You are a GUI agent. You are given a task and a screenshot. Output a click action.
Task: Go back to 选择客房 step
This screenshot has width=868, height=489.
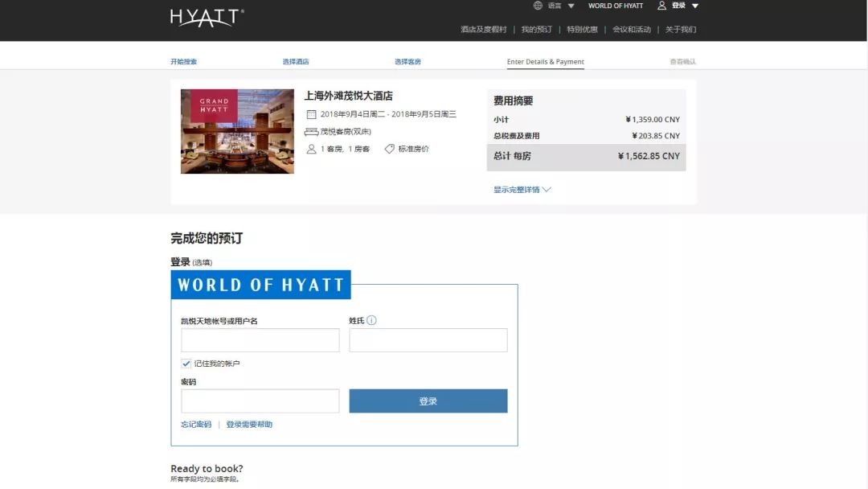pos(407,62)
